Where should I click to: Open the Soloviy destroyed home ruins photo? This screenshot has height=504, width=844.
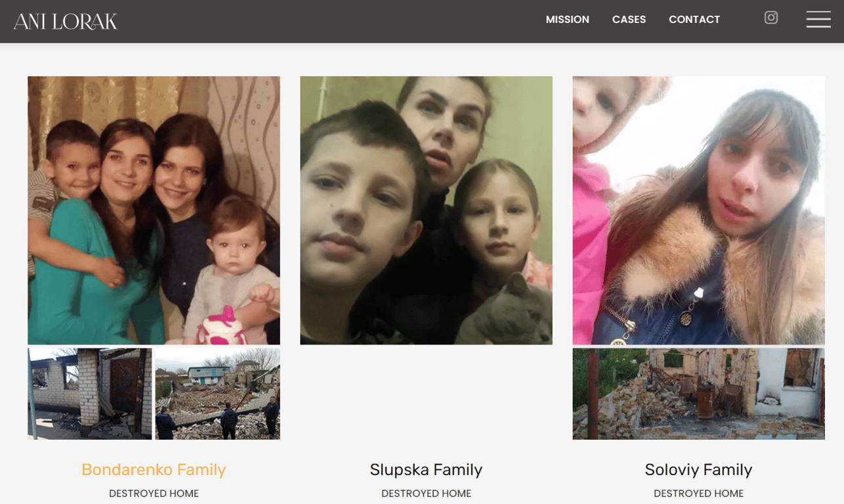[x=698, y=394]
